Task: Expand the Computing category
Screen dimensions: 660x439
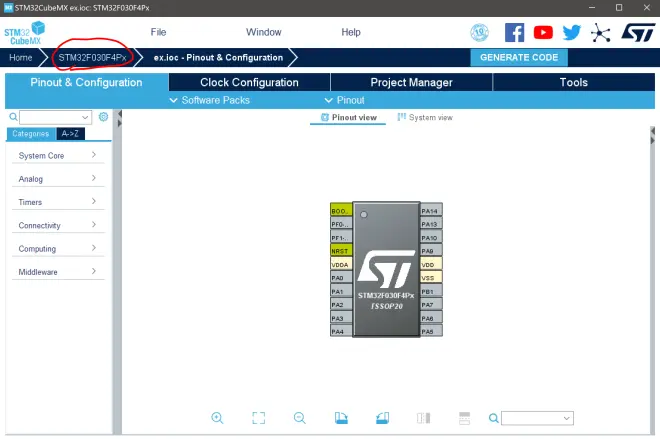Action: coord(58,248)
